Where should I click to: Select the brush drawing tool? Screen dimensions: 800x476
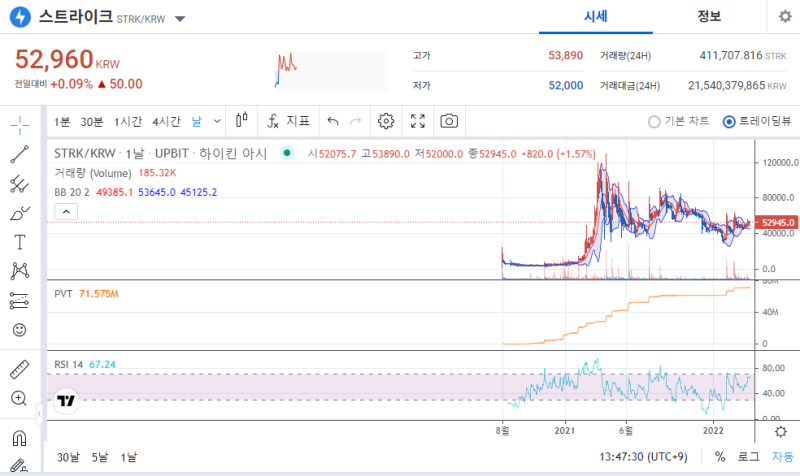(x=19, y=213)
